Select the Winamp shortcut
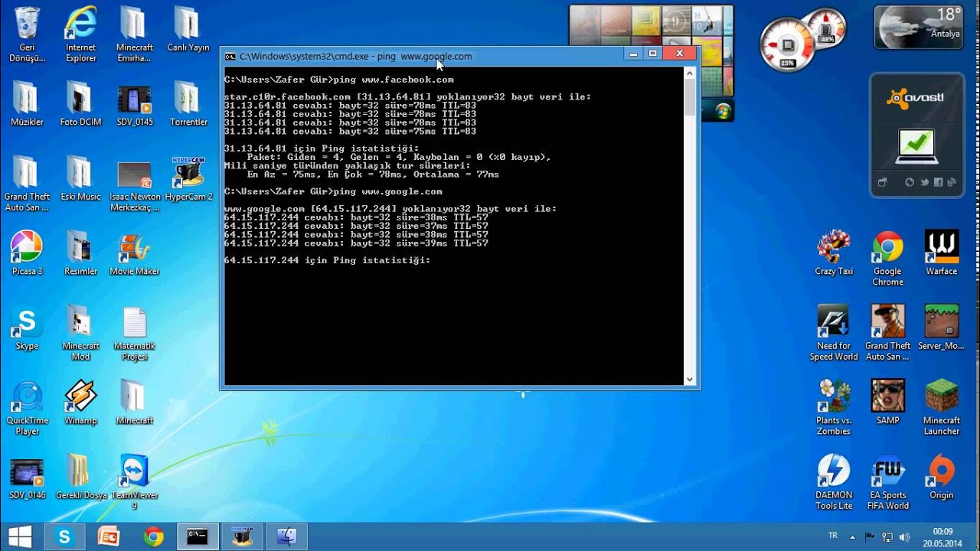Screen dimensions: 980x551 pyautogui.click(x=81, y=402)
